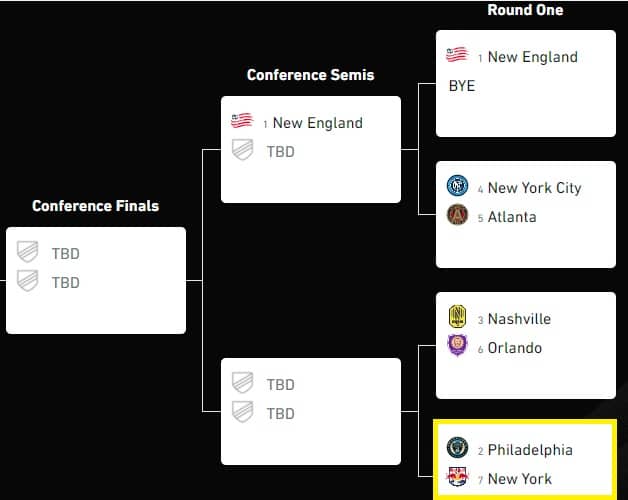
Task: Open the Philadelphia team name link
Action: [530, 450]
